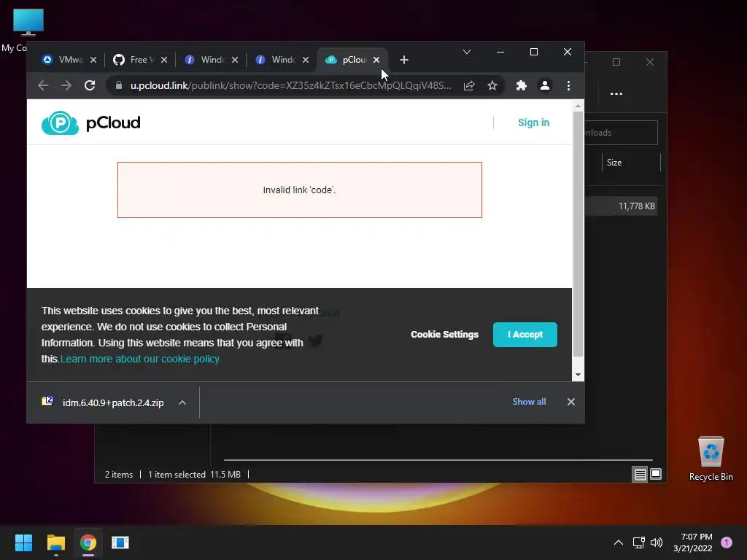The width and height of the screenshot is (747, 560).
Task: Learn more about the cookie policy
Action: tap(141, 359)
